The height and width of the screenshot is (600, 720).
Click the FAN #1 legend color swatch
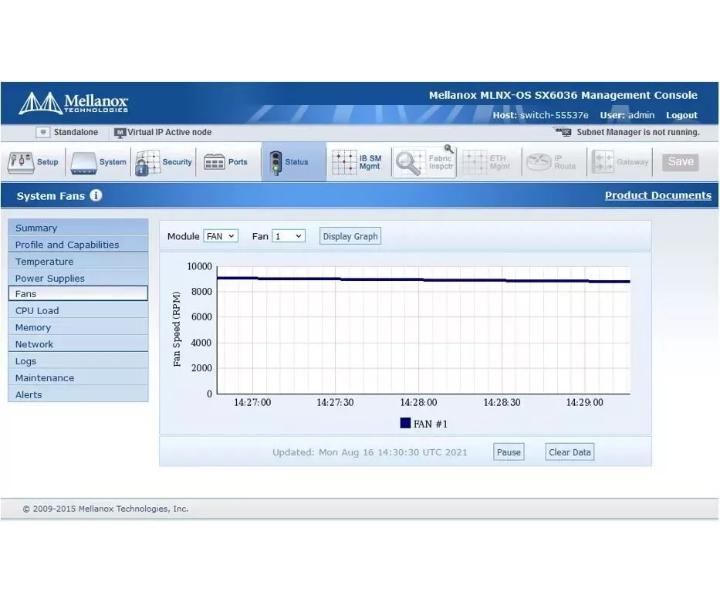point(405,423)
